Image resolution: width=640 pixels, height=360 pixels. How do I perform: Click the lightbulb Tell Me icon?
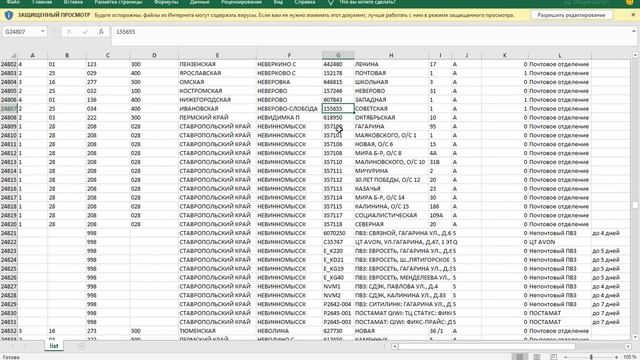coord(331,2)
